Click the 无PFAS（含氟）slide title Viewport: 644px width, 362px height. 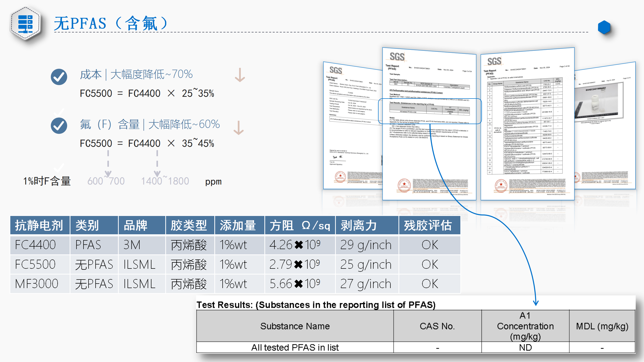tap(111, 23)
